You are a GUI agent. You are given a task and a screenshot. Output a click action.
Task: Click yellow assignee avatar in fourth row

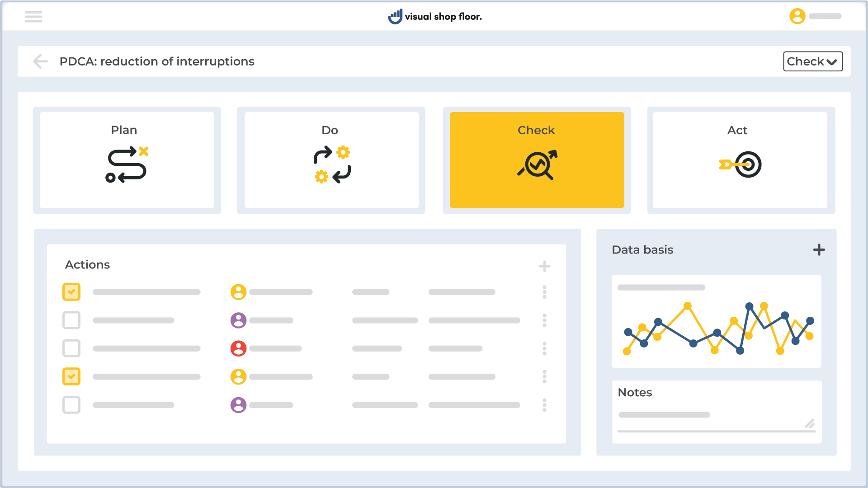pyautogui.click(x=238, y=376)
